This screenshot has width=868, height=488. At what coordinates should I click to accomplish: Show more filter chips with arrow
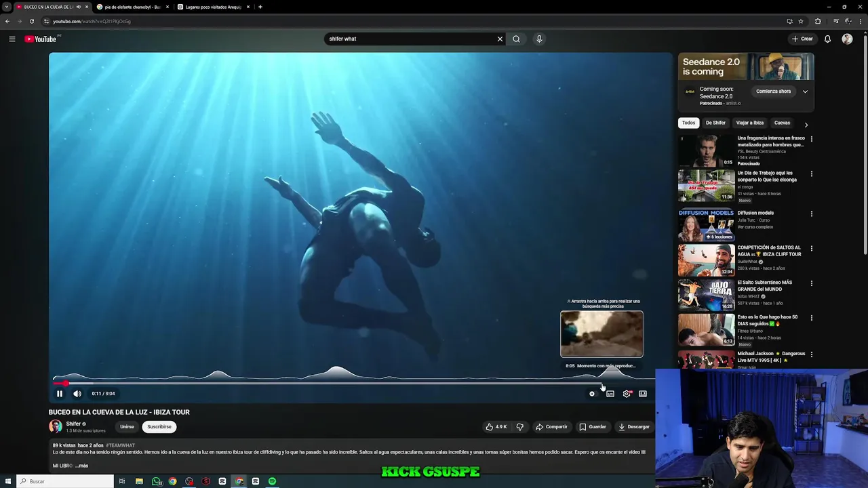coord(806,125)
